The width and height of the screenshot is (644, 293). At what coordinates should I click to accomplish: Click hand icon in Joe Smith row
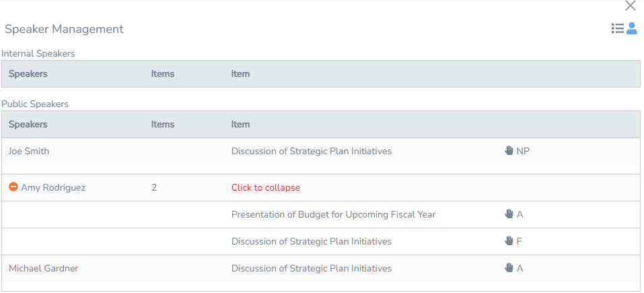[x=509, y=151]
